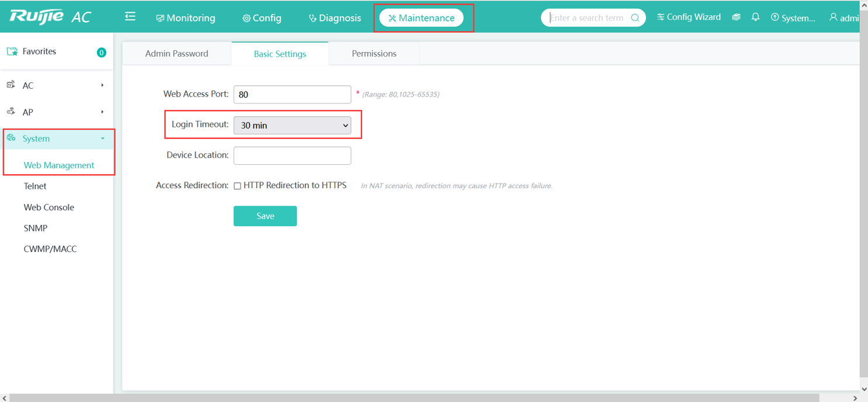The image size is (868, 402).
Task: Click the Ruijie AC logo
Action: coord(50,16)
